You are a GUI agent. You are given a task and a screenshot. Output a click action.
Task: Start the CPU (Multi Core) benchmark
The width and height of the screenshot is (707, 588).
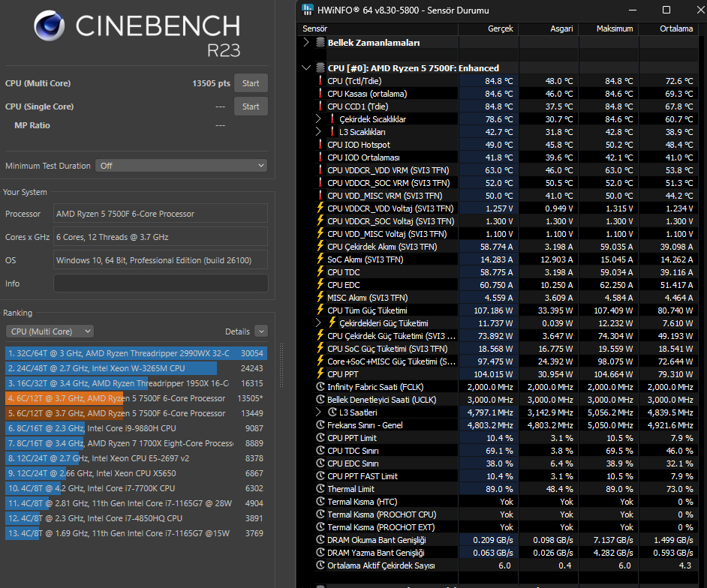coord(251,83)
